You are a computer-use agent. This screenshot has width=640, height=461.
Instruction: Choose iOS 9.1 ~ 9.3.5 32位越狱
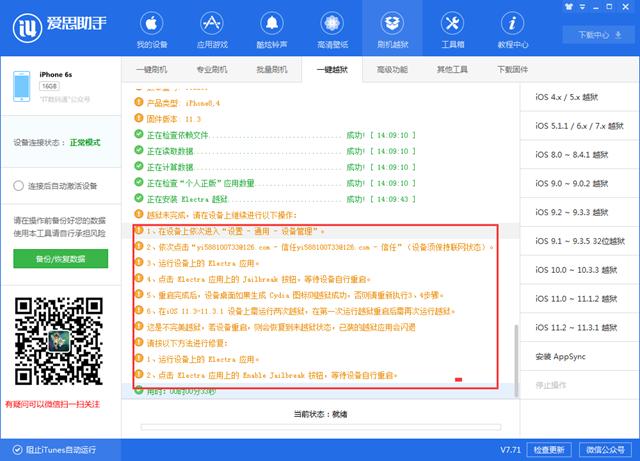coord(580,241)
